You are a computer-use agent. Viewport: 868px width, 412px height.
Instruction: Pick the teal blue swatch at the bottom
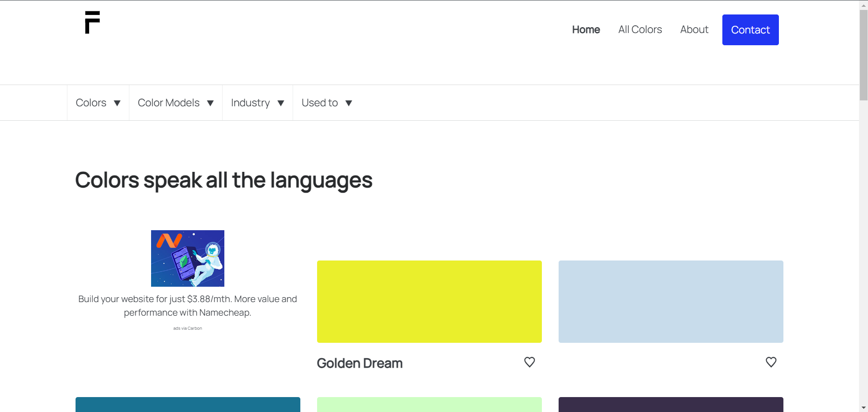188,404
